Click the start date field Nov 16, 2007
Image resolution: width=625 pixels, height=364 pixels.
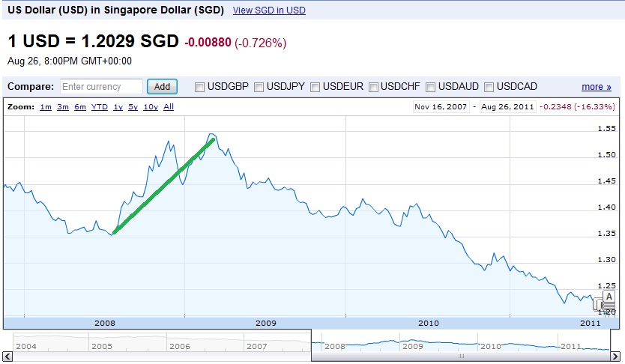(x=441, y=107)
